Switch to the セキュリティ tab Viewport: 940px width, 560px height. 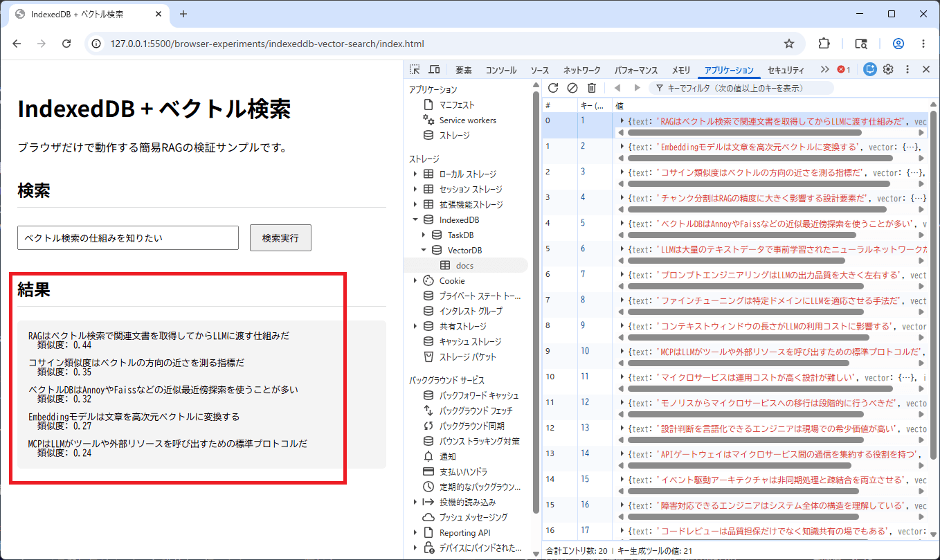point(786,70)
